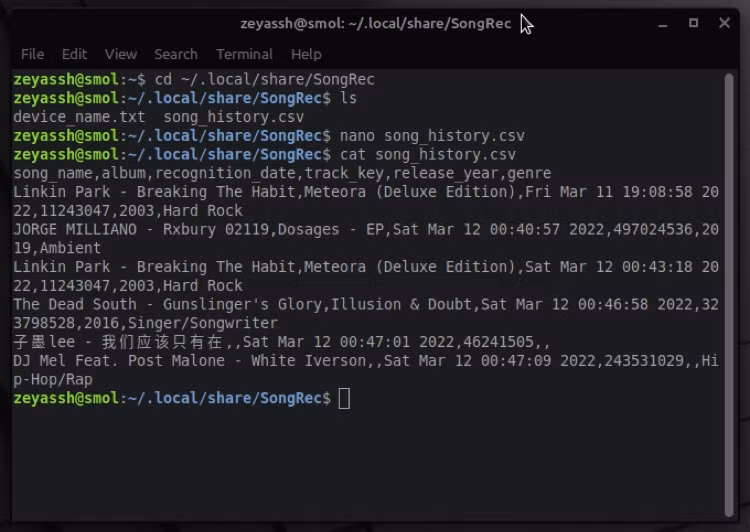The height and width of the screenshot is (532, 750).
Task: Open the File menu
Action: coord(33,54)
